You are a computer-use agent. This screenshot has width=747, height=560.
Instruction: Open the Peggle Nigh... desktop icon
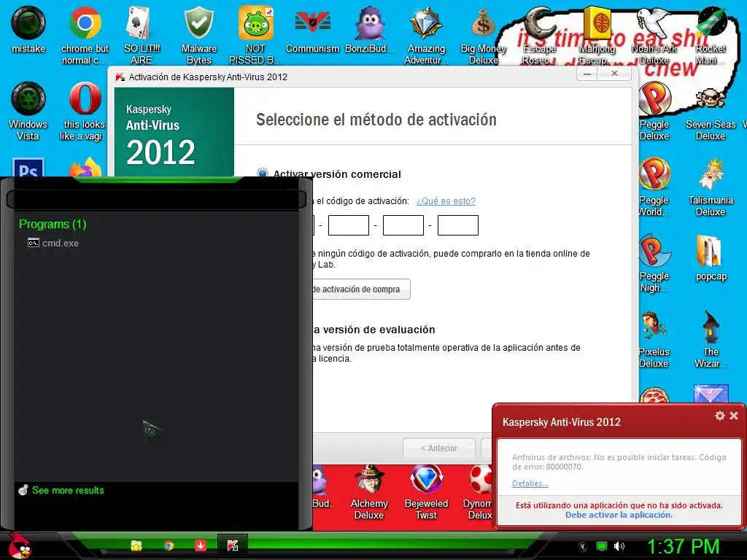click(x=654, y=262)
